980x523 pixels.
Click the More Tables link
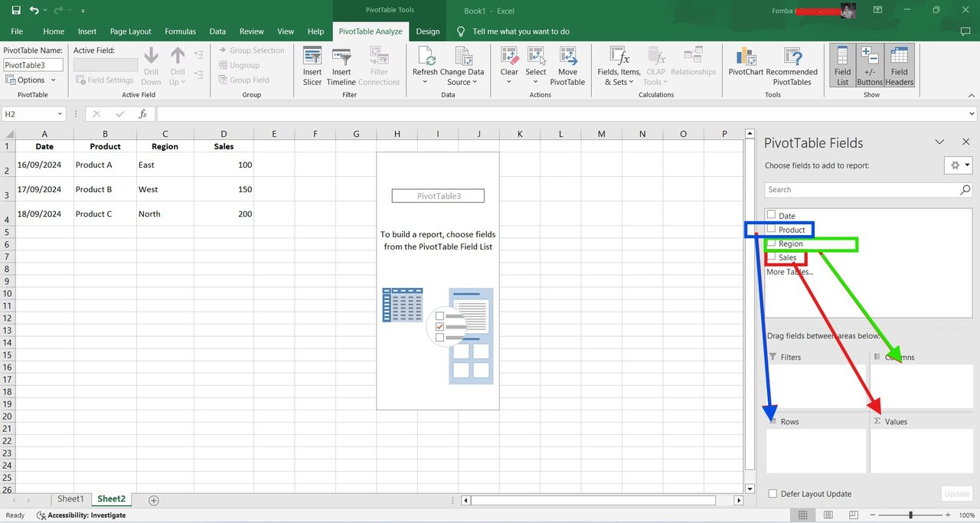[x=789, y=272]
